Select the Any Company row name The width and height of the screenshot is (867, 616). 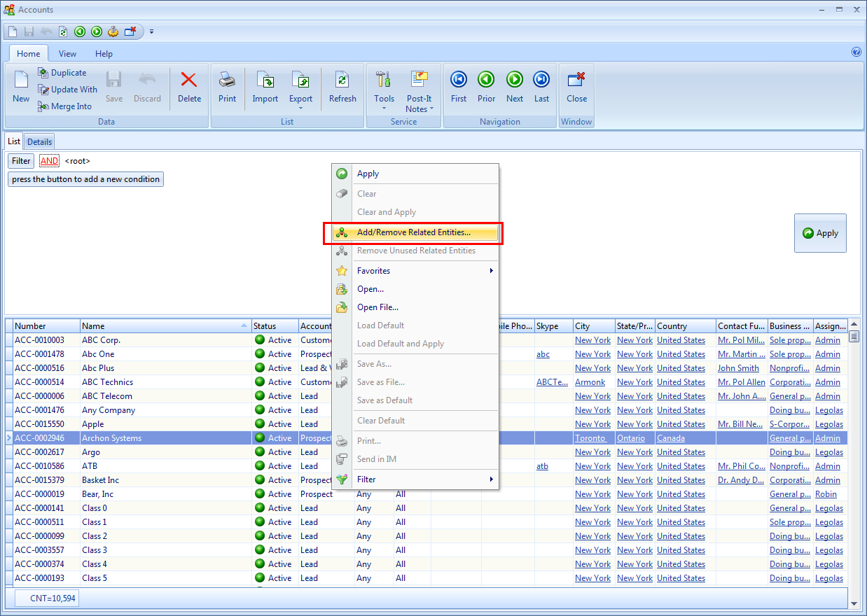(x=109, y=410)
